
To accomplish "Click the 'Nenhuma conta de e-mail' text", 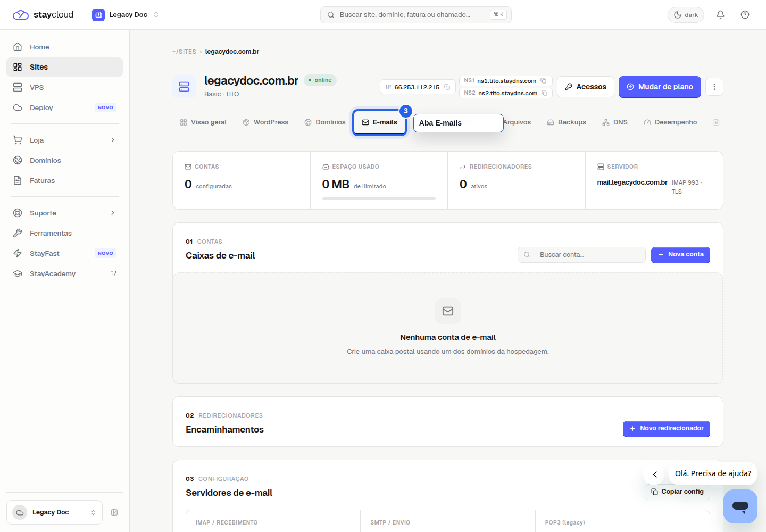I will [448, 337].
